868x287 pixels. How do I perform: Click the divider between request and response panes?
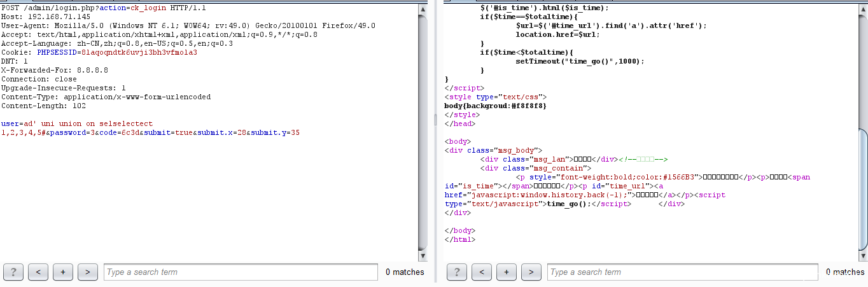(436, 120)
